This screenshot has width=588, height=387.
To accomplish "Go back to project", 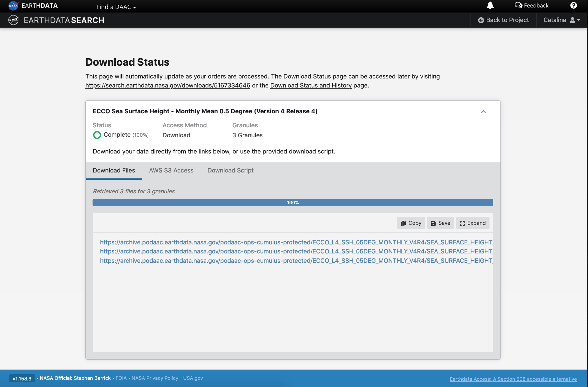I will [503, 20].
